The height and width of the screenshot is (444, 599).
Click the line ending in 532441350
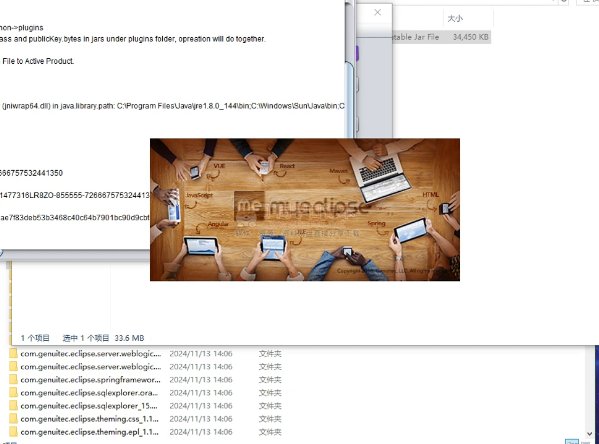(x=31, y=173)
